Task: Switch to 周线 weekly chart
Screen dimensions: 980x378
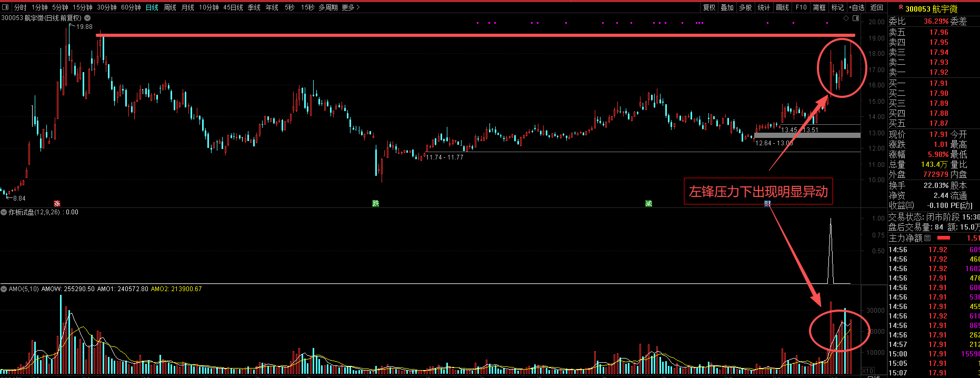Action: pyautogui.click(x=170, y=7)
